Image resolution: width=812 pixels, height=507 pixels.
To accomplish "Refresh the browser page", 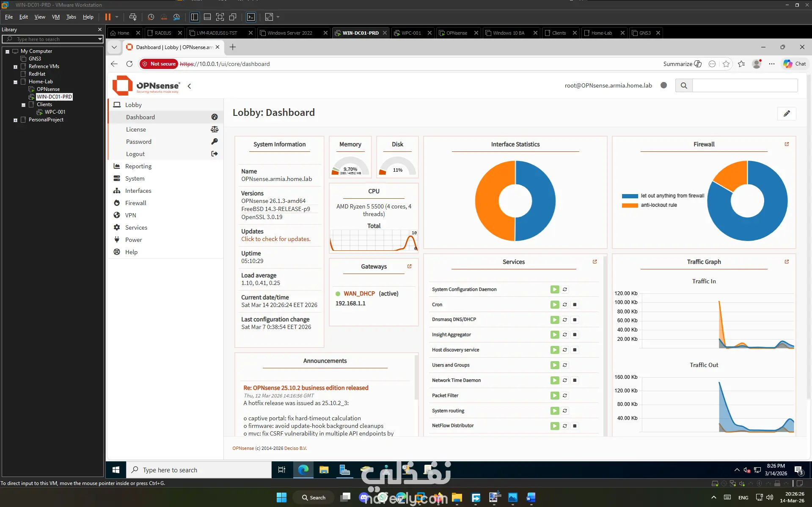I will 129,64.
